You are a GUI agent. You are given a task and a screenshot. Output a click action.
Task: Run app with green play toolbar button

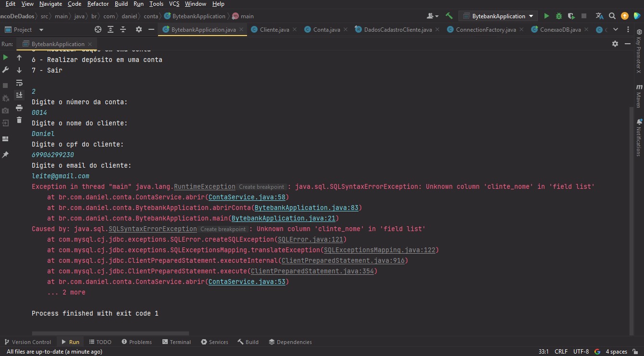(x=546, y=16)
